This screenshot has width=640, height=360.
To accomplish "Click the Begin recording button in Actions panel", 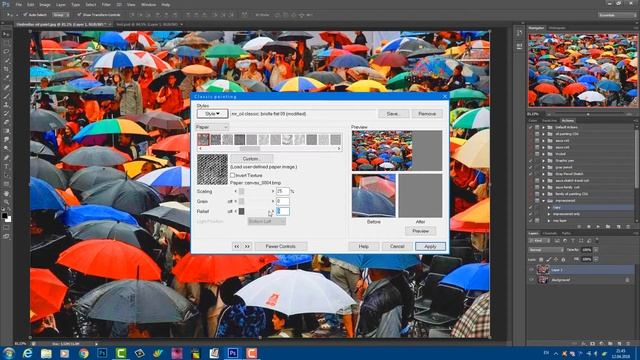I will pyautogui.click(x=589, y=227).
